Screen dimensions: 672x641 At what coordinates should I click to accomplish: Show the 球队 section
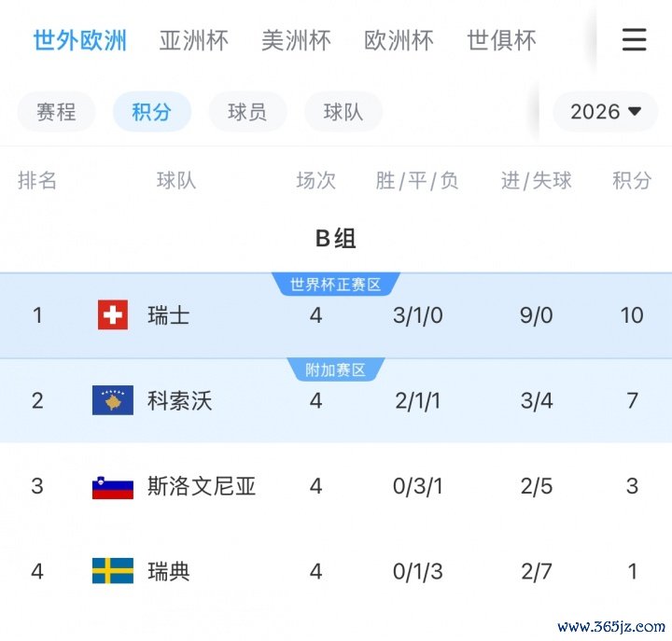(x=343, y=112)
